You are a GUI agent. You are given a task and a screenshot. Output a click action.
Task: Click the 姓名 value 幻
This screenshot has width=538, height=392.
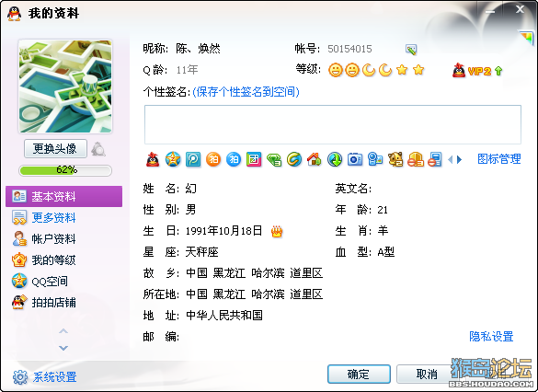pyautogui.click(x=190, y=189)
